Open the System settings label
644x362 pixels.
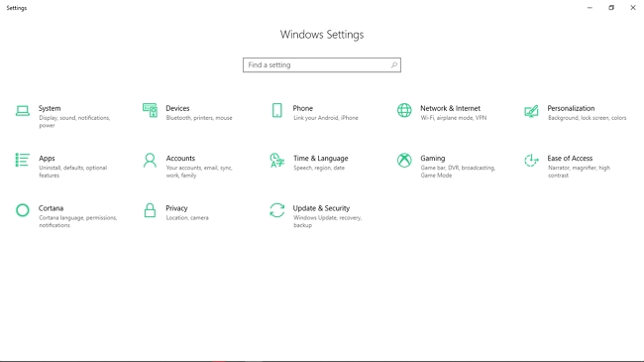[x=50, y=108]
